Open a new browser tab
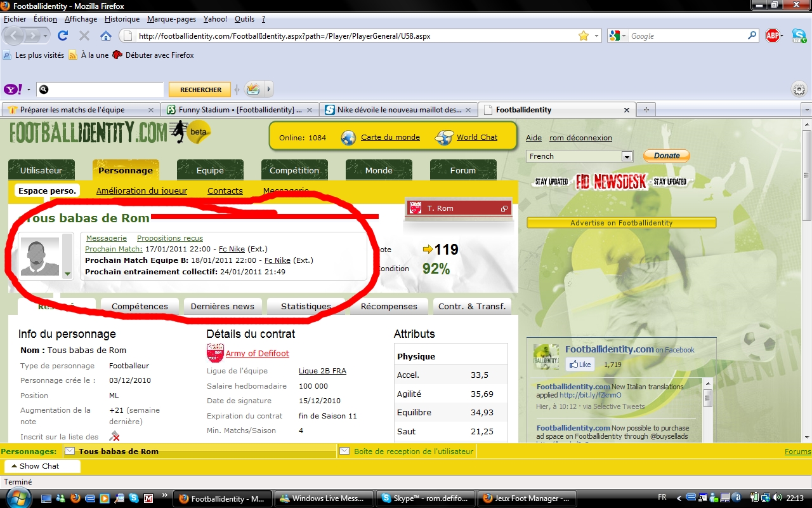 click(646, 110)
